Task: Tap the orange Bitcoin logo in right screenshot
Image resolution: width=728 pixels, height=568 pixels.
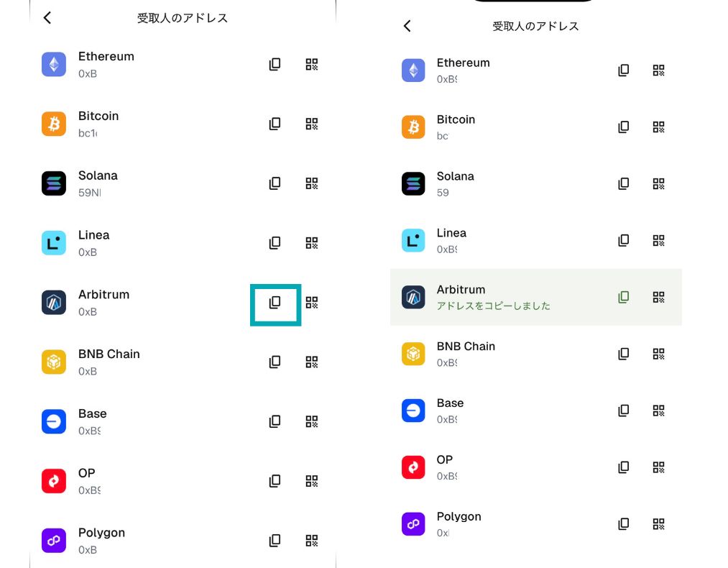Action: 413,127
